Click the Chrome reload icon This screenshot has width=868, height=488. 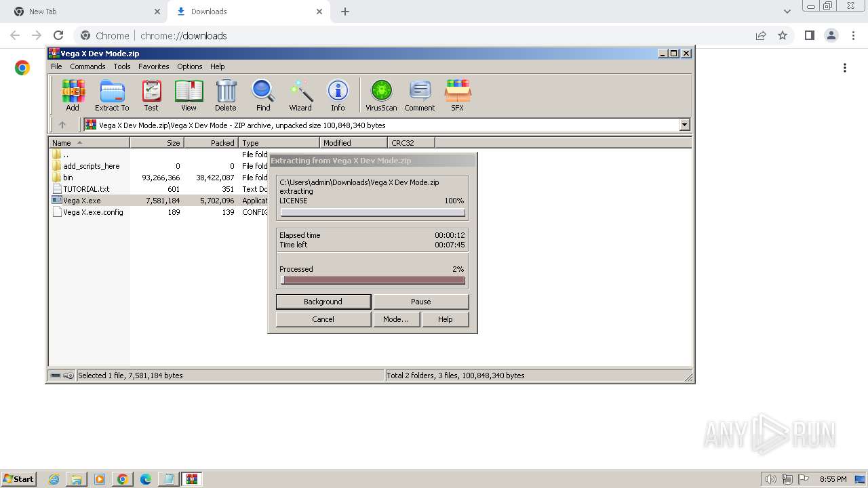58,35
